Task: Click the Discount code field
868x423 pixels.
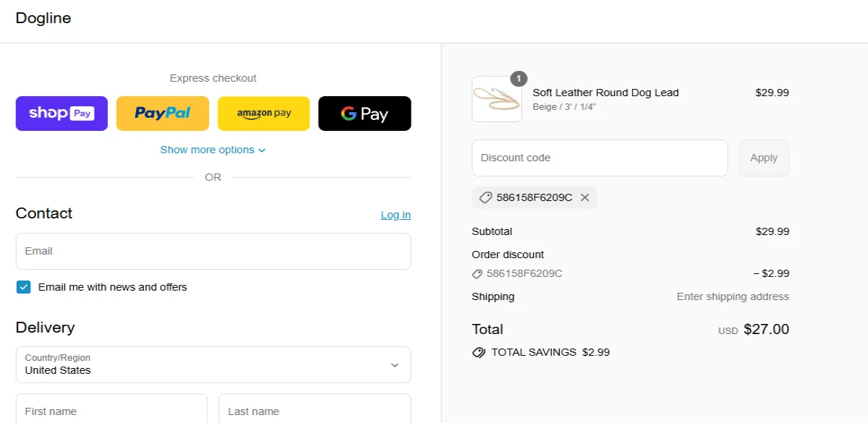Action: (600, 158)
